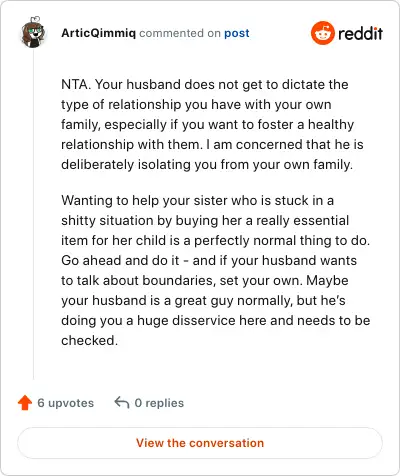The image size is (400, 476).
Task: Click the line mentioning "talk about boundaries"
Action: pyautogui.click(x=205, y=280)
